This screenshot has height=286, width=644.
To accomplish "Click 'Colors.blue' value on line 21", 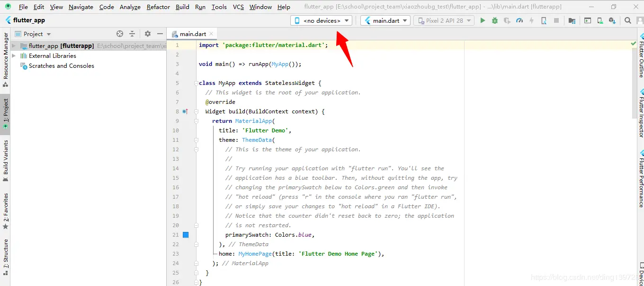I will tap(293, 235).
